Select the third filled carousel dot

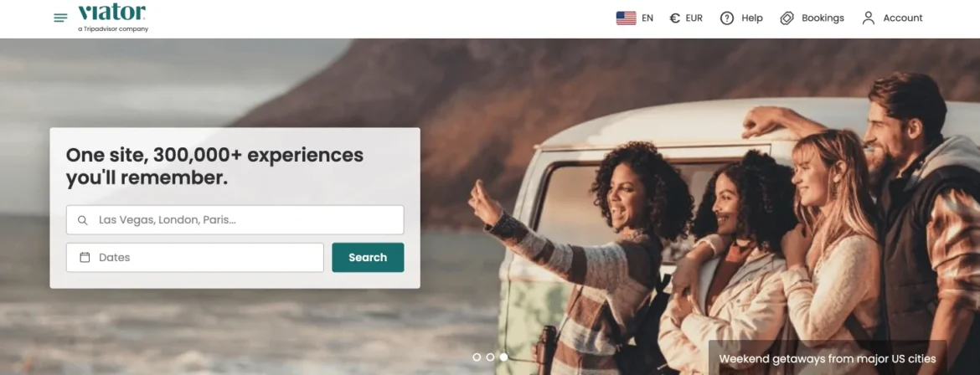click(x=503, y=357)
